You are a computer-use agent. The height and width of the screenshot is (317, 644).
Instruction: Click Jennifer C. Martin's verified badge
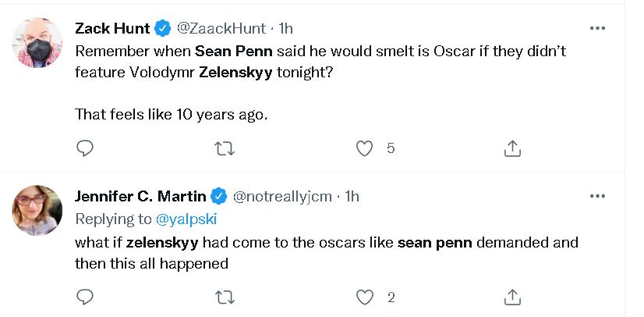click(x=221, y=197)
